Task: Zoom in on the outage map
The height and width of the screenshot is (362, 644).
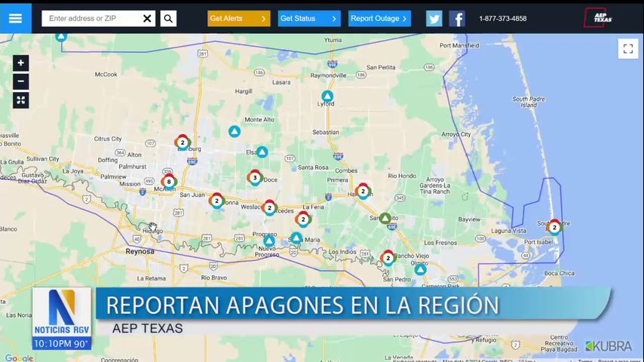Action: [21, 63]
